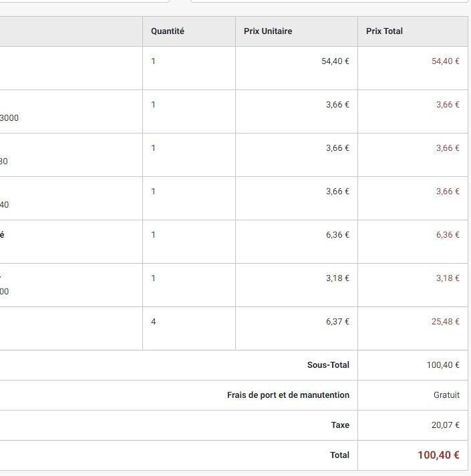The image size is (471, 476).
Task: Click the 3,18 € total price value
Action: point(448,278)
